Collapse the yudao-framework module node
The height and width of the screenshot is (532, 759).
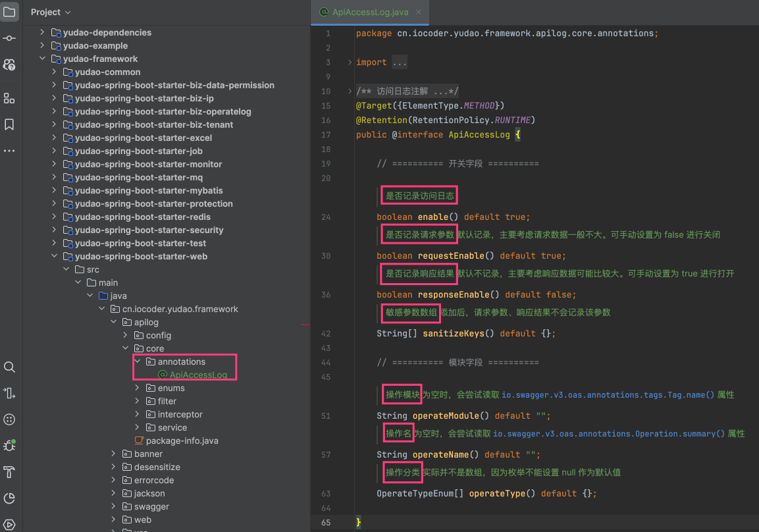pyautogui.click(x=42, y=59)
